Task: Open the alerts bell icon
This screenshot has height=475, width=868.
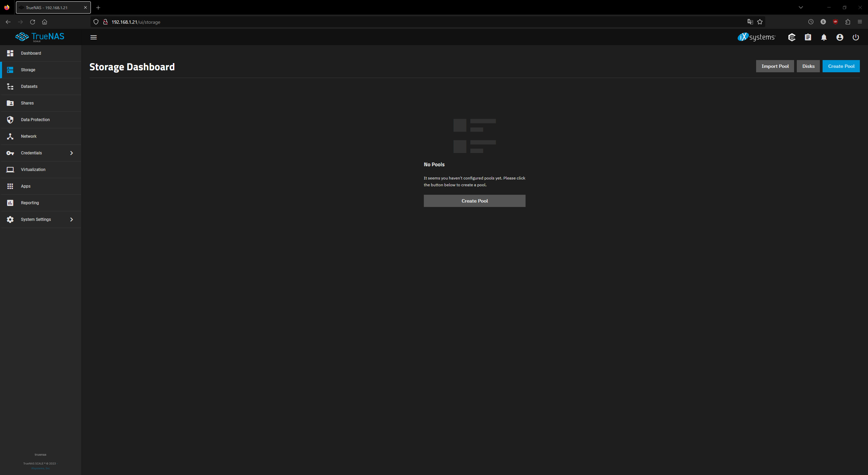Action: (824, 37)
